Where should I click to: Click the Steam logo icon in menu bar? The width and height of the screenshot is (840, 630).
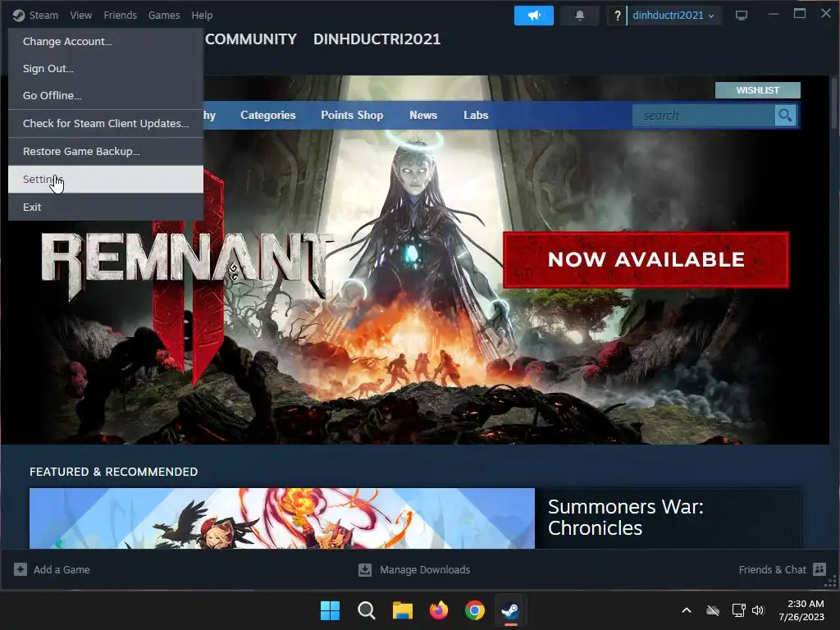point(19,16)
